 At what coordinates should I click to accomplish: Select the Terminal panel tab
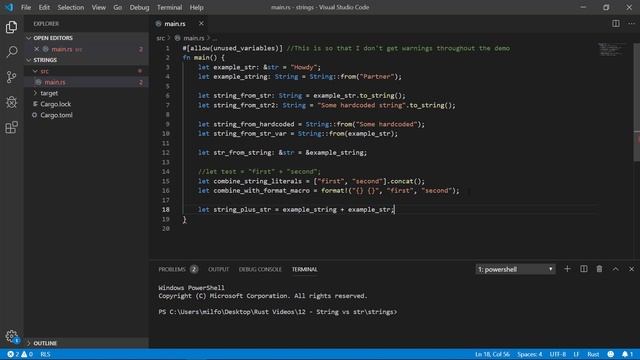[304, 269]
